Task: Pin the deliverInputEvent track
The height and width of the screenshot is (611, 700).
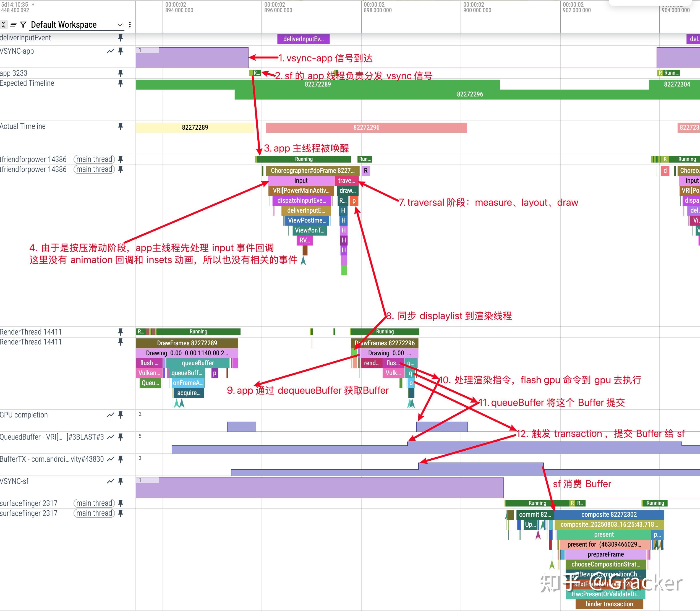Action: (x=120, y=38)
